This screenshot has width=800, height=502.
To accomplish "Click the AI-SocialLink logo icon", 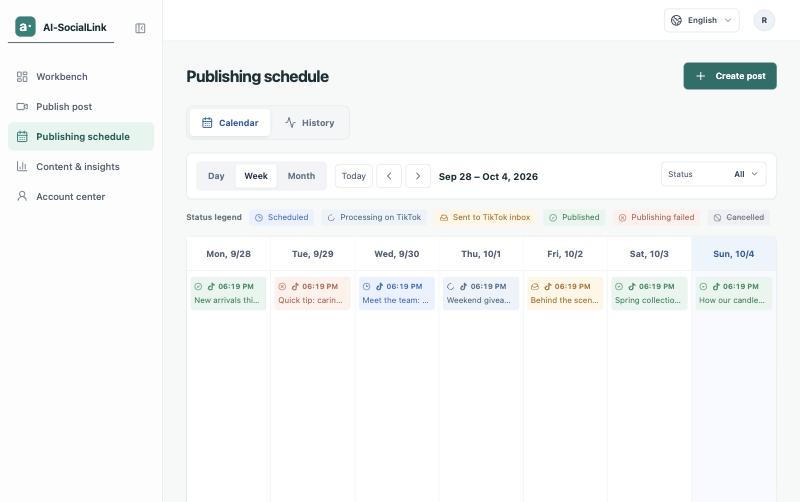I will (x=25, y=27).
